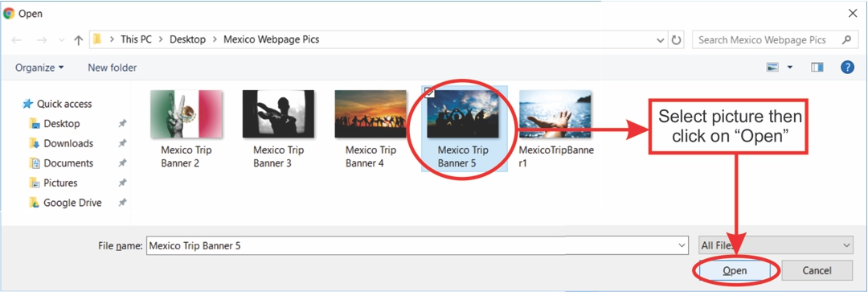Viewport: 868px width, 292px height.
Task: Select the MexicoTripBanner1 thumbnail
Action: (x=555, y=114)
